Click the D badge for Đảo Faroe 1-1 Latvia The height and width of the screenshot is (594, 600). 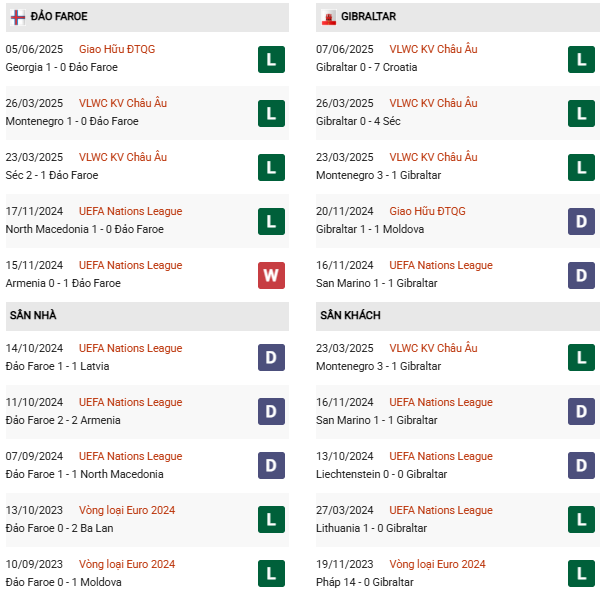[x=271, y=358]
